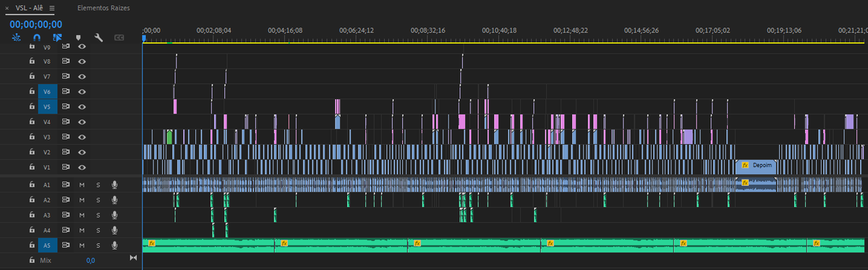The width and height of the screenshot is (868, 270).
Task: Switch to Elementos Raizes sequence tab
Action: (x=103, y=8)
